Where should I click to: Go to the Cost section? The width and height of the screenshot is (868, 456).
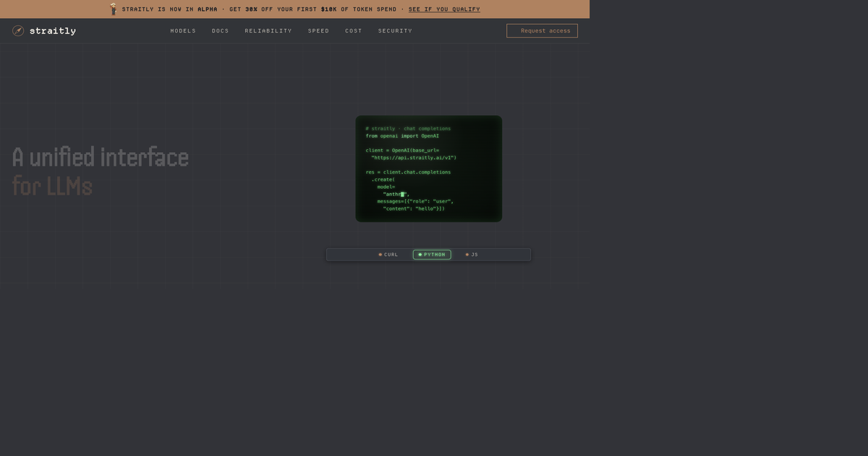354,31
